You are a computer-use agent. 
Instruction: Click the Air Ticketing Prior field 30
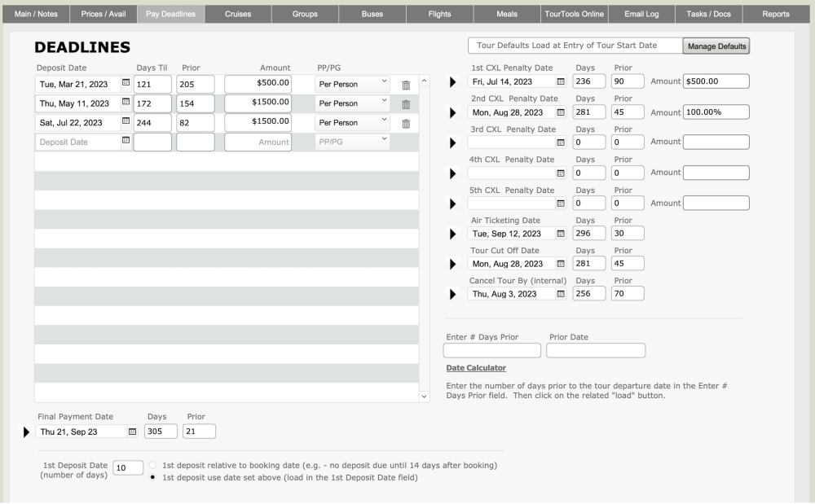click(628, 233)
